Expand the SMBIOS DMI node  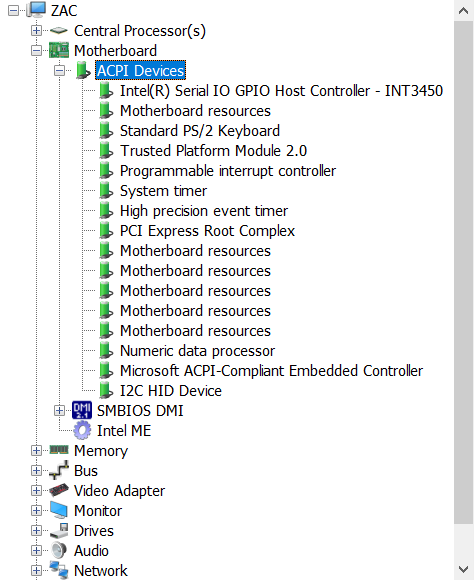click(59, 410)
